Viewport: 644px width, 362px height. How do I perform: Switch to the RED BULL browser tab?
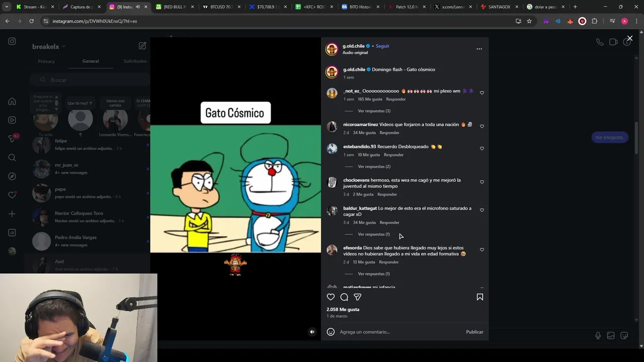coord(175,7)
